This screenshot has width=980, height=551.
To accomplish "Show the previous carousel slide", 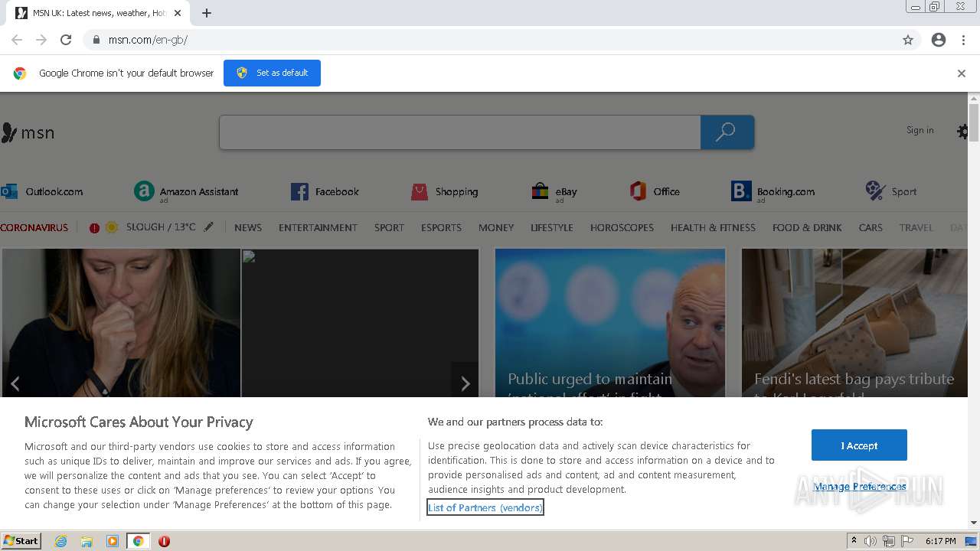I will pyautogui.click(x=15, y=383).
